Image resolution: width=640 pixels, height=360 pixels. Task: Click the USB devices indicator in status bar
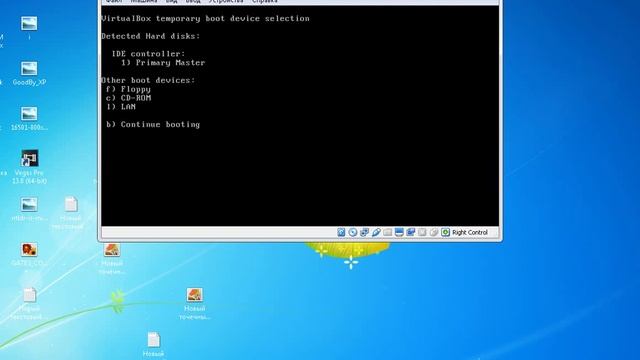376,232
